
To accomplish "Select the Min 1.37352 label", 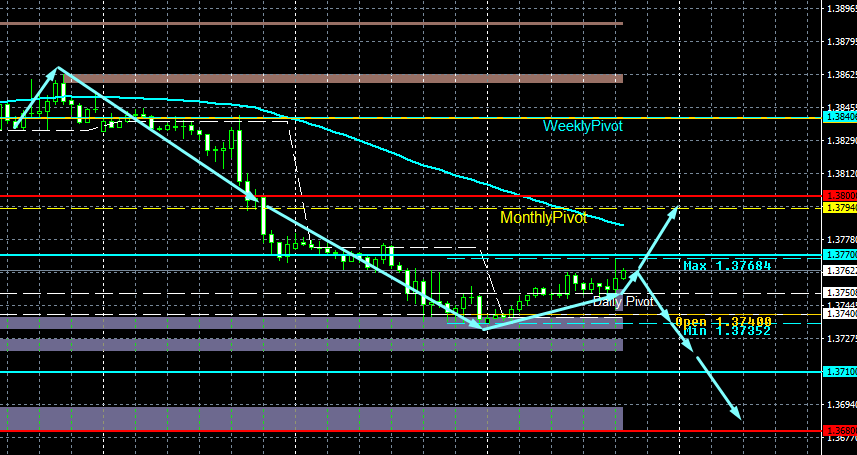I will click(x=727, y=331).
